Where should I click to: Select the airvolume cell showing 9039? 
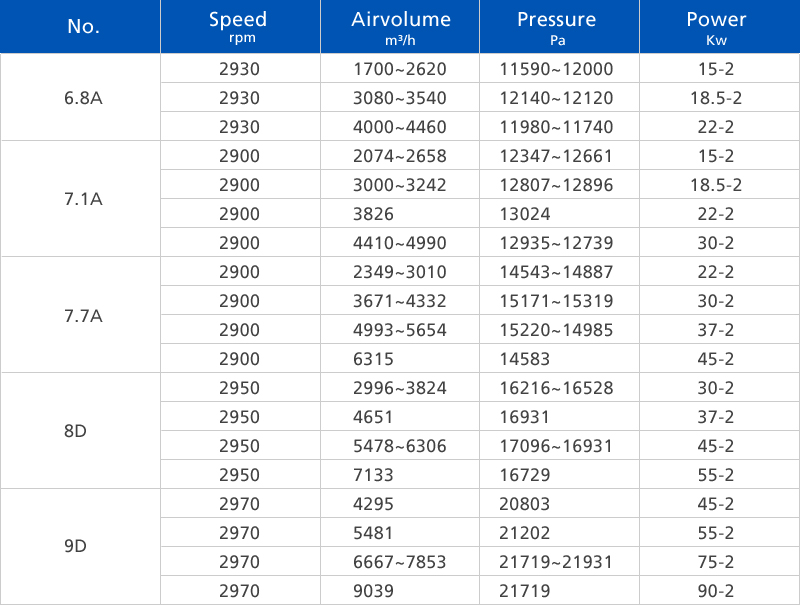376,591
